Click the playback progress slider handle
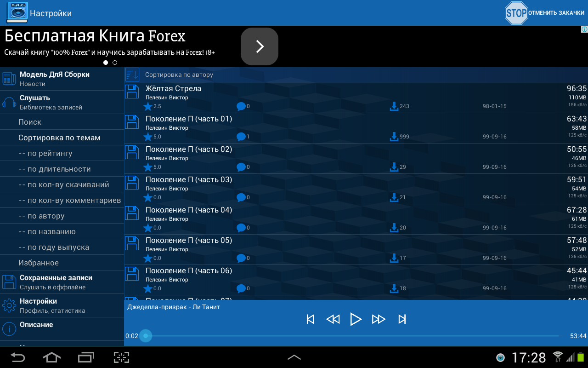 point(146,336)
